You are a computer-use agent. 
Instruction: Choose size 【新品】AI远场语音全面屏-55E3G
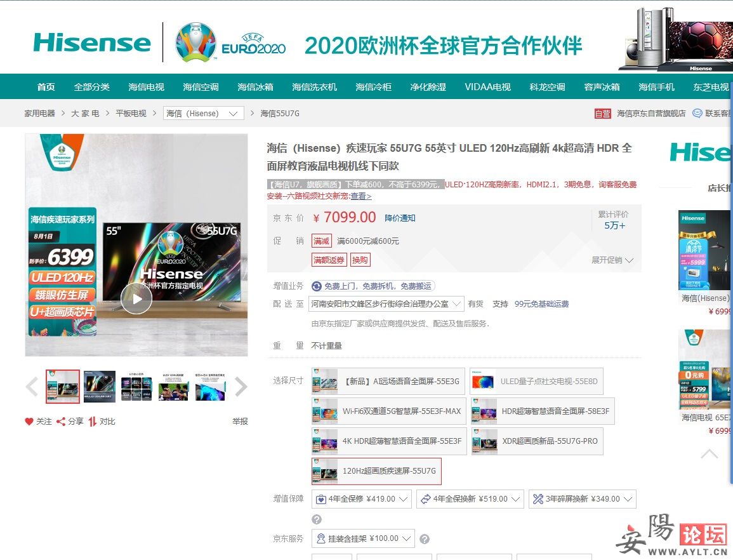point(388,382)
